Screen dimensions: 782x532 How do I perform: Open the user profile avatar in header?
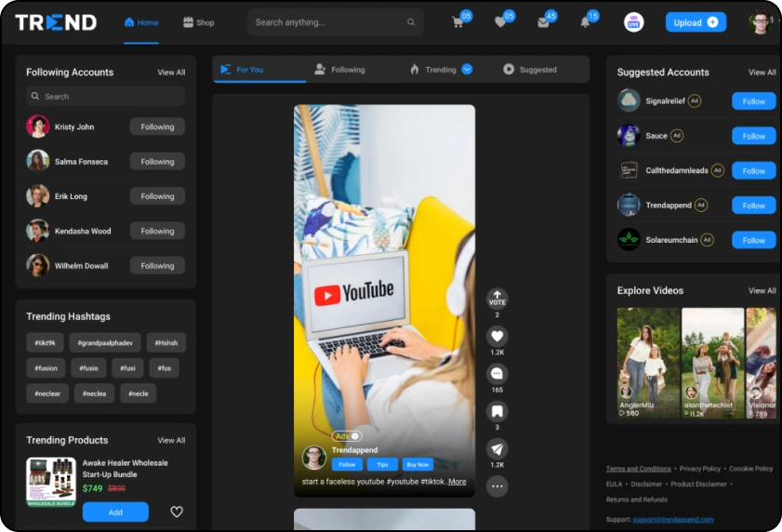pos(760,22)
